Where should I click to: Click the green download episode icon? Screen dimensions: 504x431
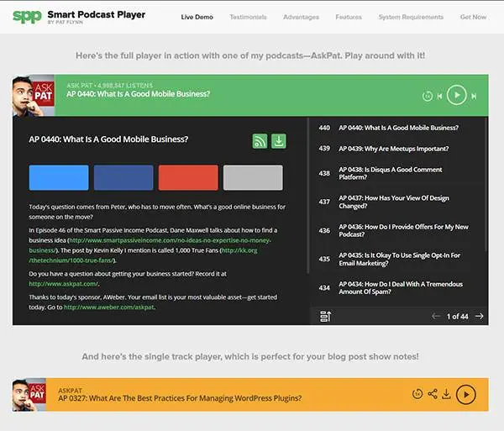coord(279,141)
